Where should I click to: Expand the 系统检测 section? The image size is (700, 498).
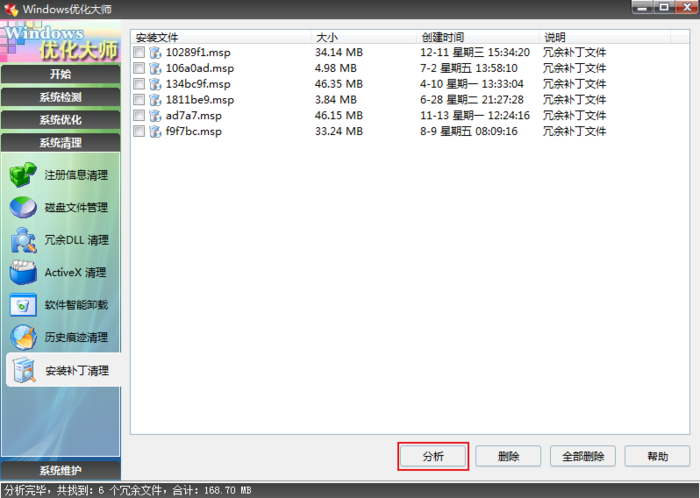61,97
